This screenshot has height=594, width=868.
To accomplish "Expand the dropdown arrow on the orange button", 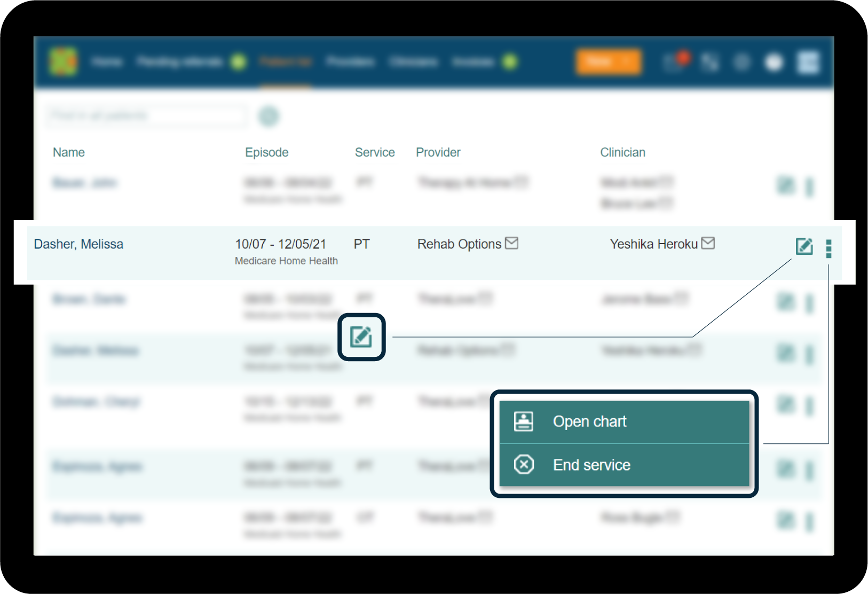I will click(628, 61).
